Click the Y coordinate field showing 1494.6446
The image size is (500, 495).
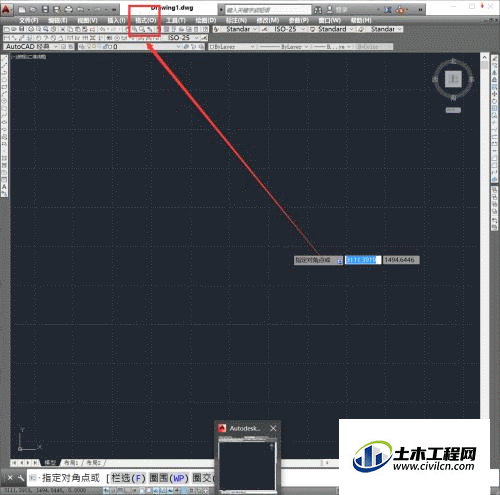401,260
